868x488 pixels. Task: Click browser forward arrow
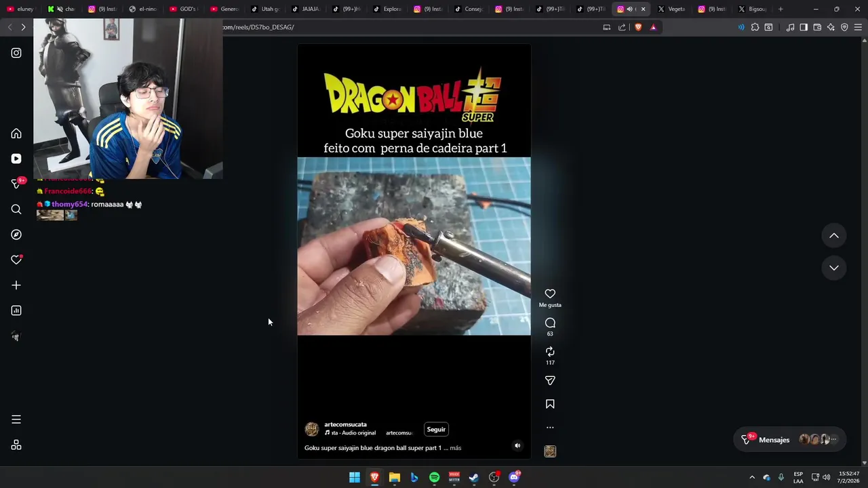pyautogui.click(x=23, y=27)
